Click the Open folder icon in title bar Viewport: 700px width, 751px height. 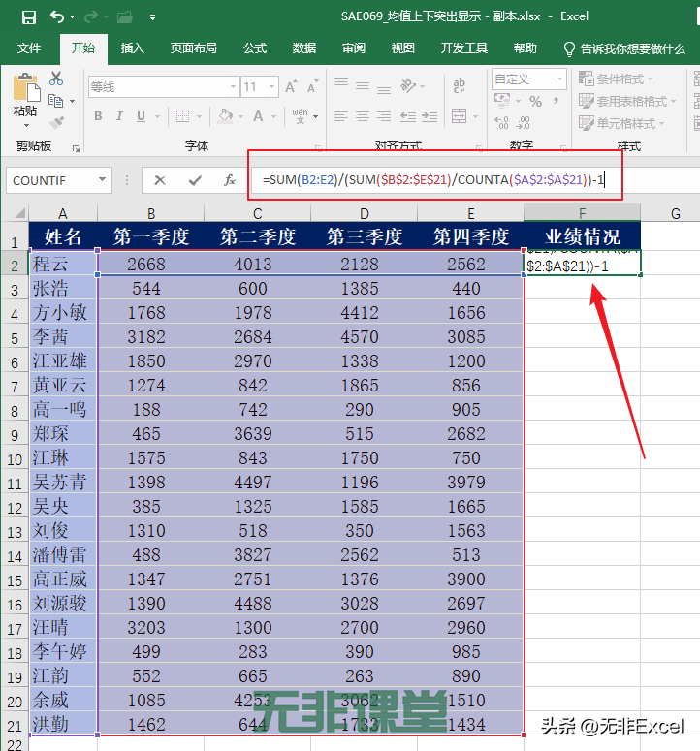[125, 17]
